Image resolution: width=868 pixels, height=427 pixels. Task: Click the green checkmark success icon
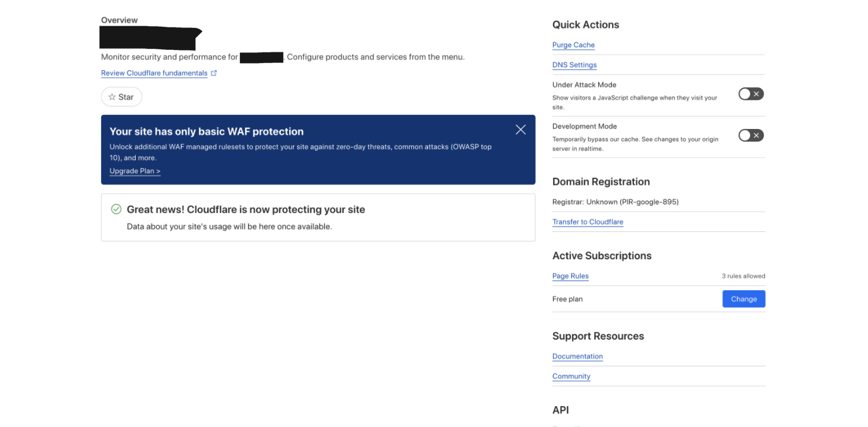pyautogui.click(x=117, y=209)
